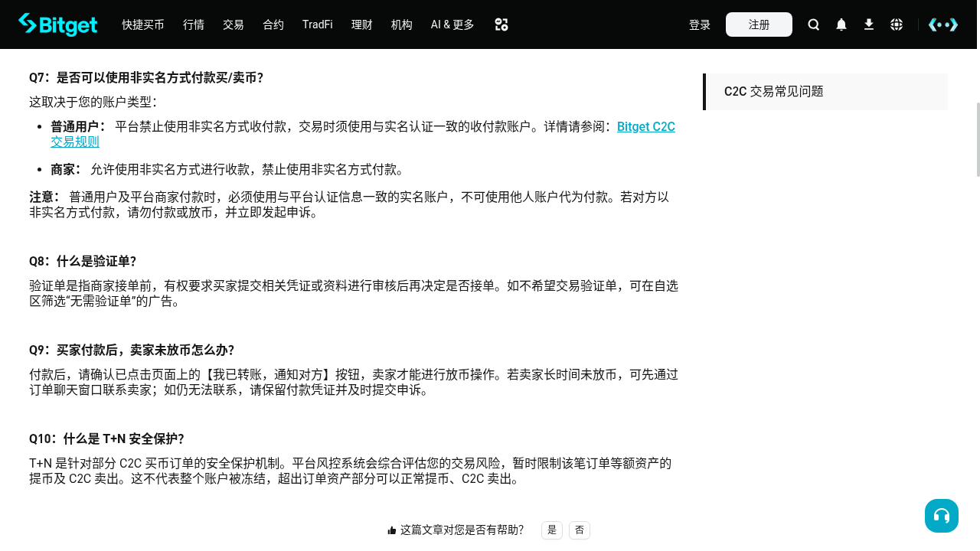
Task: Answer 是 to the helpful question
Action: coord(552,530)
